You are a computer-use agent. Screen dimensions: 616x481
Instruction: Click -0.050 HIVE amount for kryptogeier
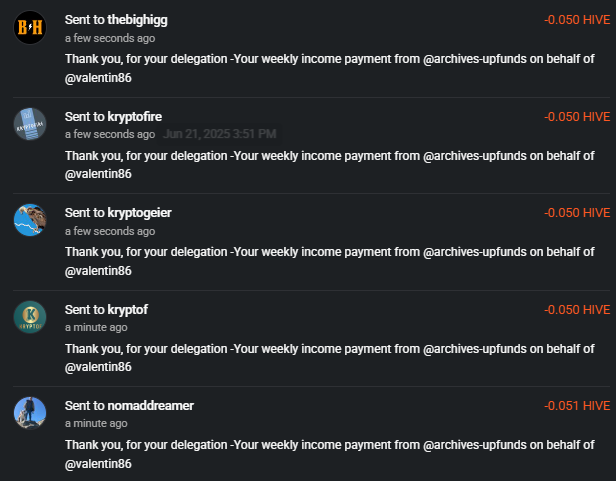click(577, 213)
